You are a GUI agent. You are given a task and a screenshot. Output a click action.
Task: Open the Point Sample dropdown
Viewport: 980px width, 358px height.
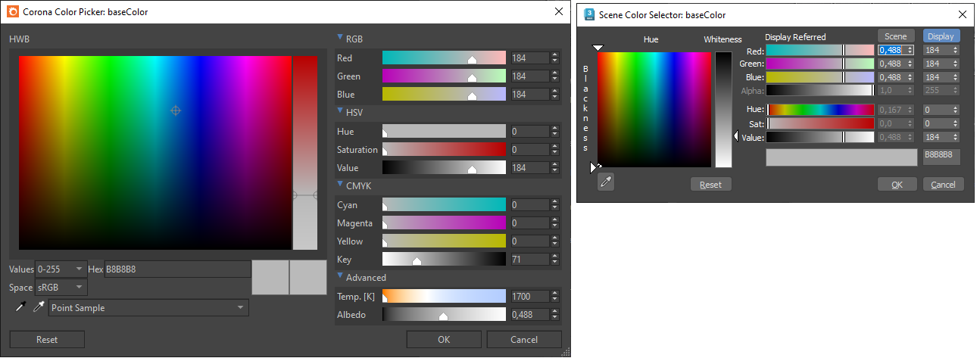pyautogui.click(x=148, y=308)
